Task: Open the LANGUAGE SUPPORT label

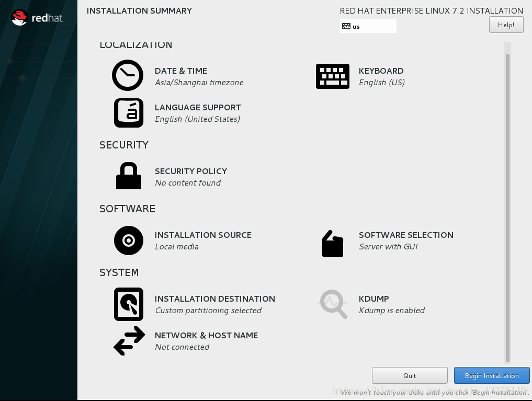Action: click(198, 108)
